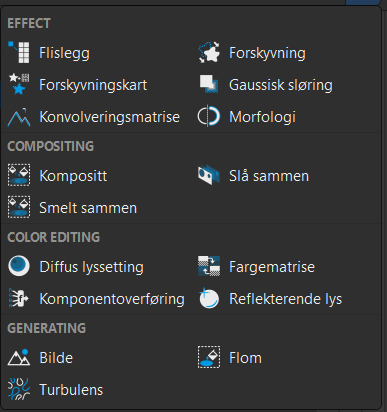Click the Gaussisk sløring label
Viewport: 387px width, 412px height.
click(281, 85)
